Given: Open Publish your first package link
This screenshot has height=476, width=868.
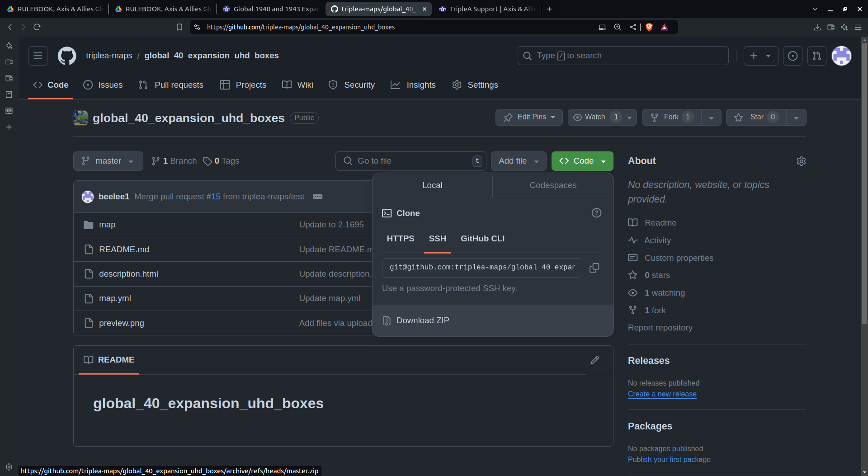Looking at the screenshot, I should coord(669,460).
